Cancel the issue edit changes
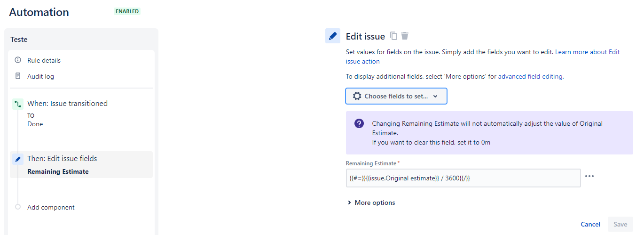Image resolution: width=644 pixels, height=235 pixels. point(590,224)
